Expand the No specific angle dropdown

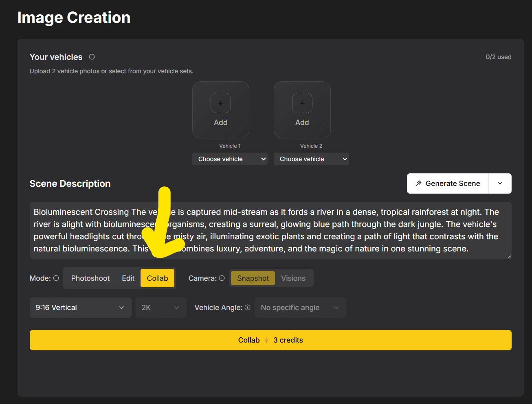pyautogui.click(x=300, y=308)
